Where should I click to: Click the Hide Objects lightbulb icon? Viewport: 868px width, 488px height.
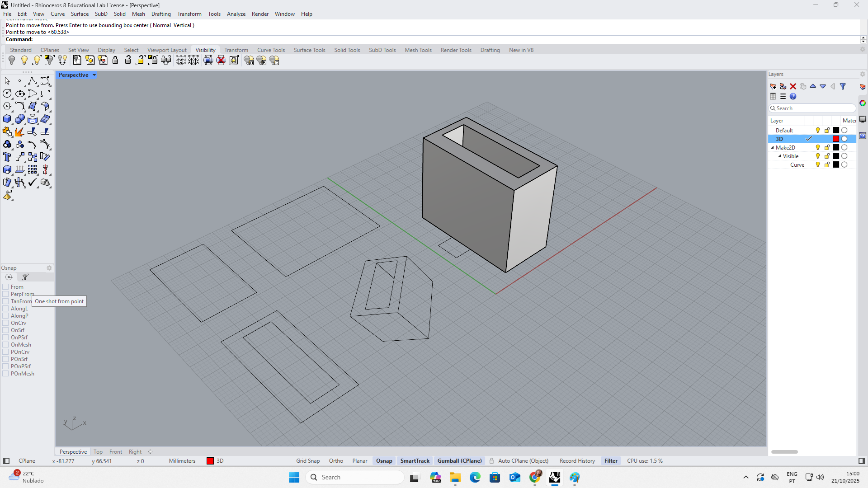coord(12,61)
